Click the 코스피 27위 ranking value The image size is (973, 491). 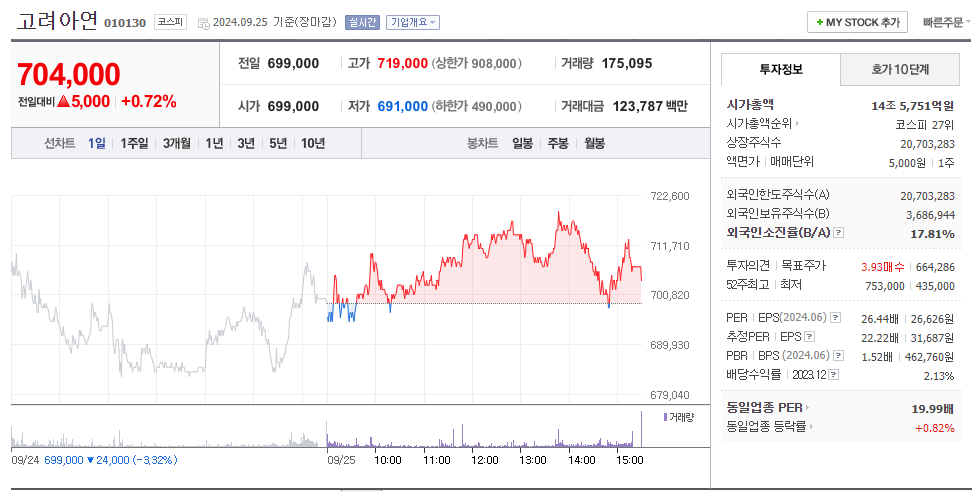[924, 125]
